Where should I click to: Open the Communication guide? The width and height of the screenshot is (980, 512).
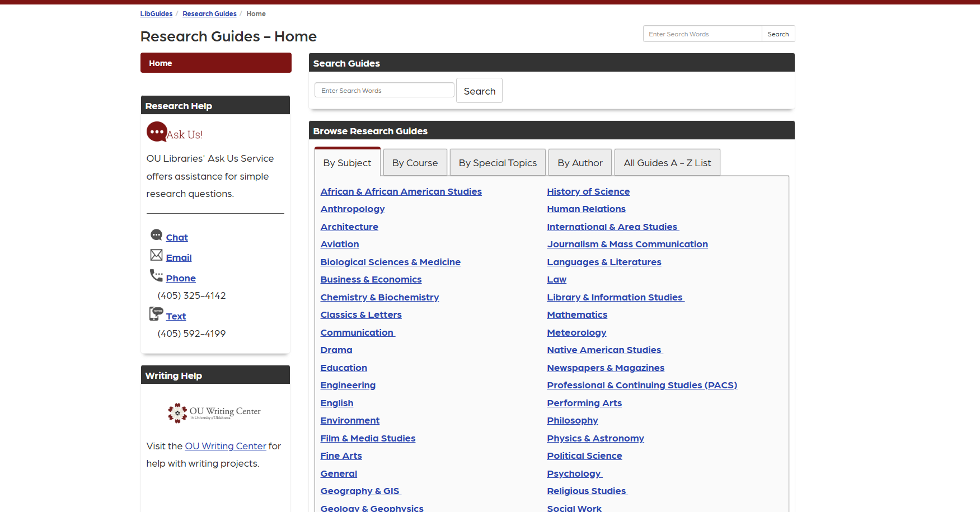pyautogui.click(x=358, y=332)
